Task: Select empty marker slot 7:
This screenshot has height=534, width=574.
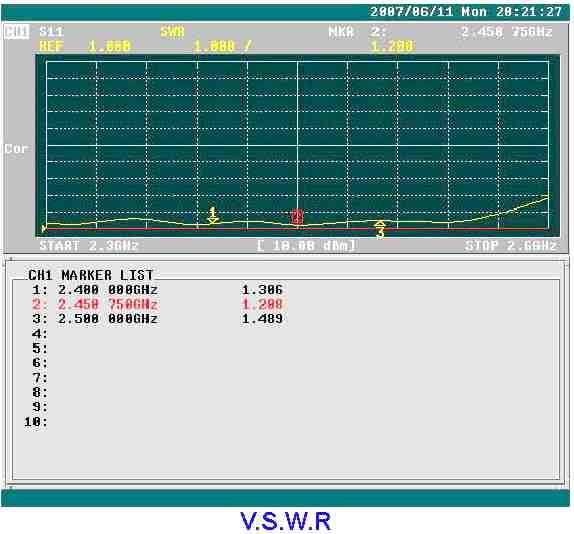Action: 40,378
